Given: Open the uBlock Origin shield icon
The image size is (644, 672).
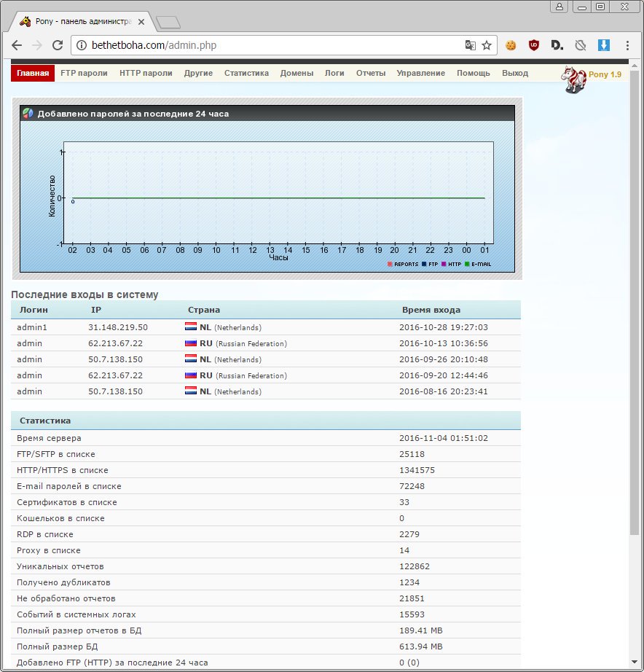Looking at the screenshot, I should pos(533,45).
